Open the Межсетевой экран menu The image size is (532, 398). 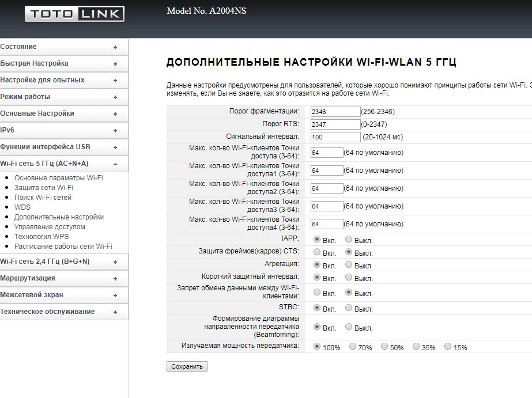63,295
